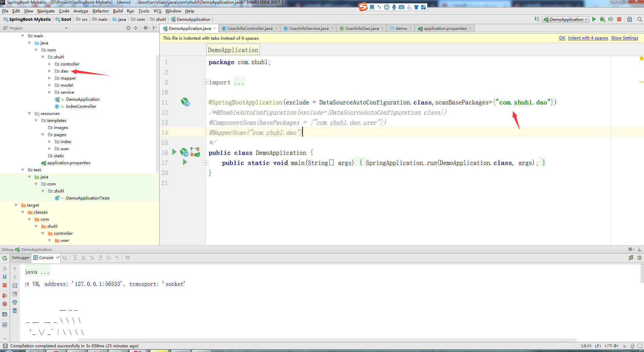Click the DemoApplication editor breadcrumb label

[x=233, y=50]
